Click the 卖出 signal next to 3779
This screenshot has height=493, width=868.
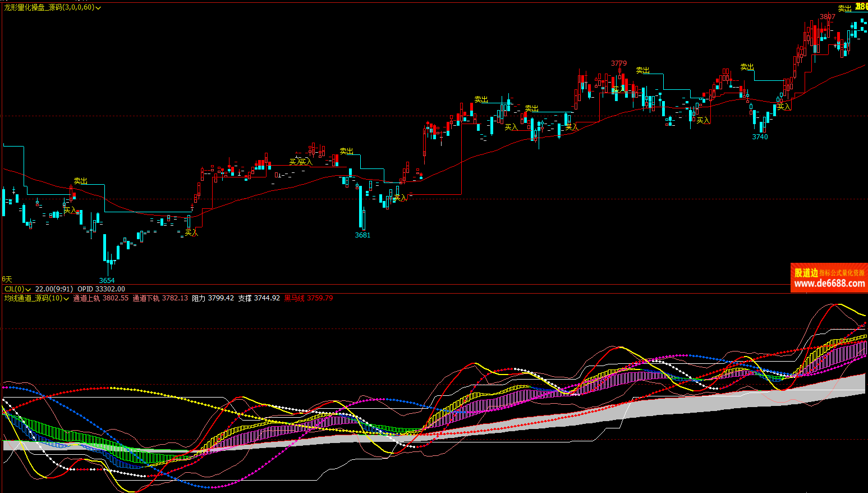(642, 70)
